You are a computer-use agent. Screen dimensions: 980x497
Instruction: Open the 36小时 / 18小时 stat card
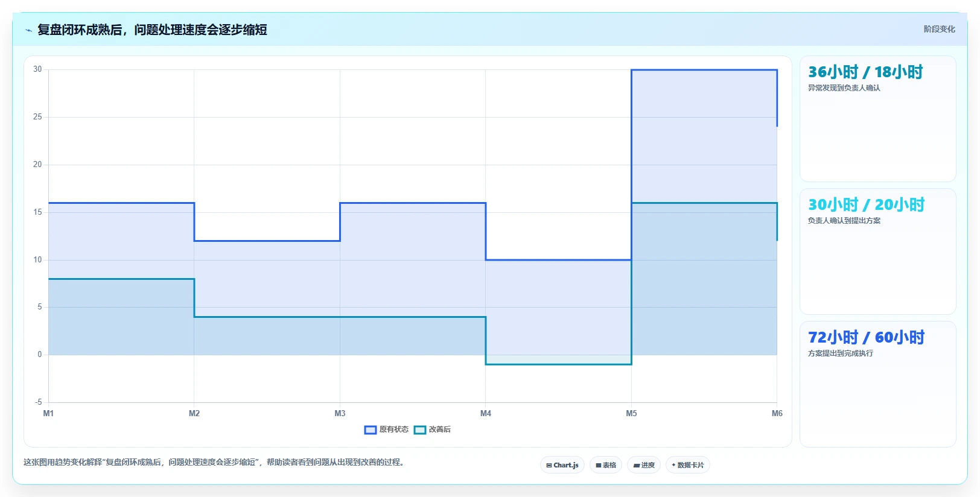[x=878, y=119]
